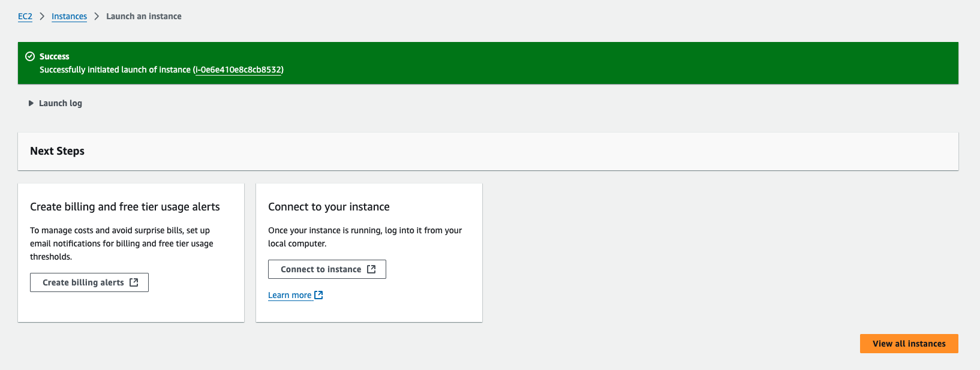980x370 pixels.
Task: Click Create billing alerts button
Action: tap(89, 282)
